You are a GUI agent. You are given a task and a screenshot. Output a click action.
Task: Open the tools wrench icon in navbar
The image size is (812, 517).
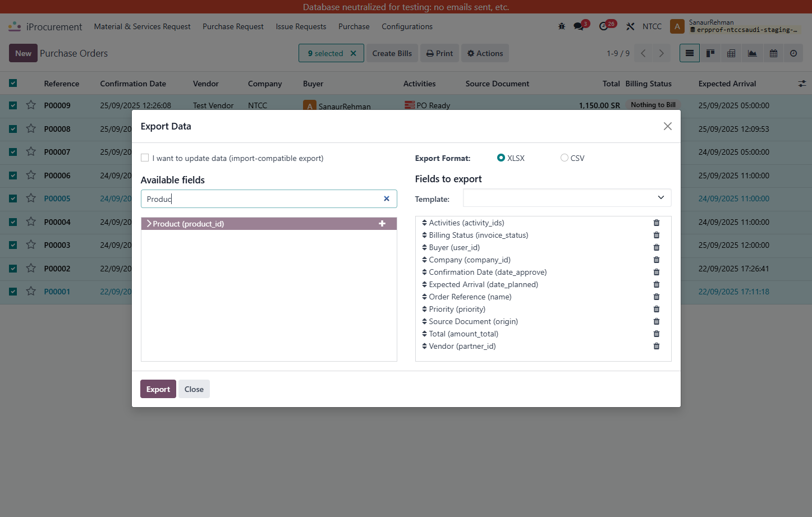(x=630, y=26)
